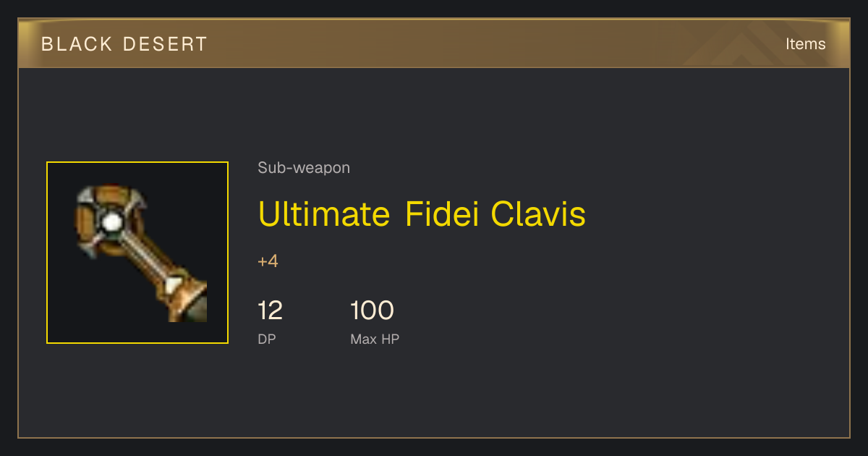Open the Items link in the header
868x456 pixels.
coord(805,44)
